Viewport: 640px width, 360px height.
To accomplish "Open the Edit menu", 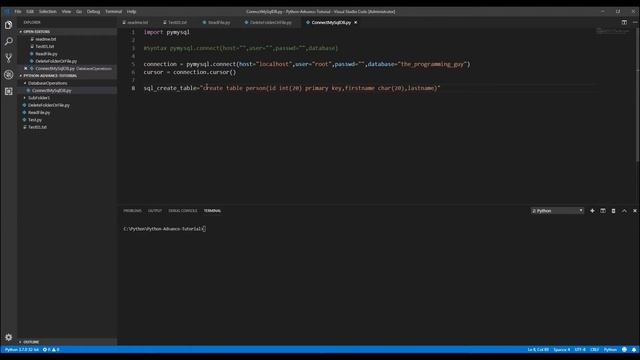I will pos(30,11).
